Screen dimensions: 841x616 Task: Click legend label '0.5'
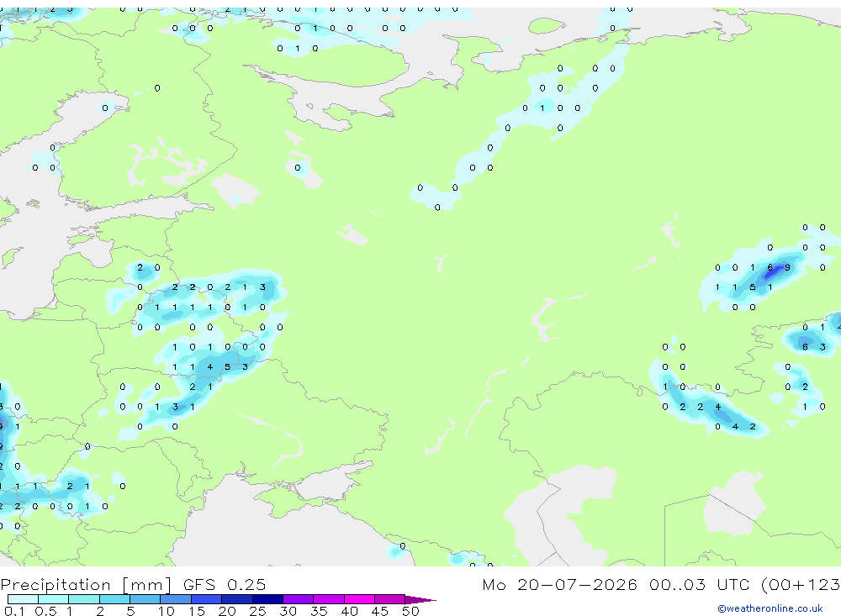tap(45, 611)
